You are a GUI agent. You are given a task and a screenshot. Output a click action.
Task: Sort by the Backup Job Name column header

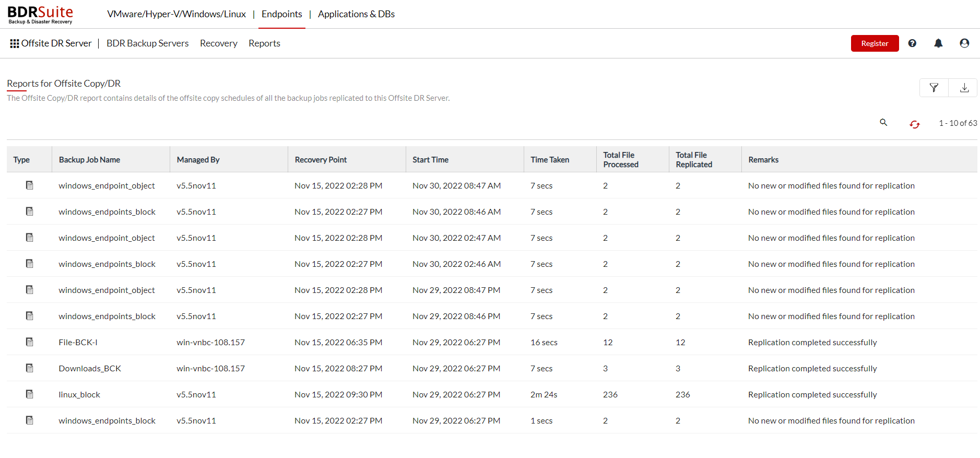pos(89,160)
